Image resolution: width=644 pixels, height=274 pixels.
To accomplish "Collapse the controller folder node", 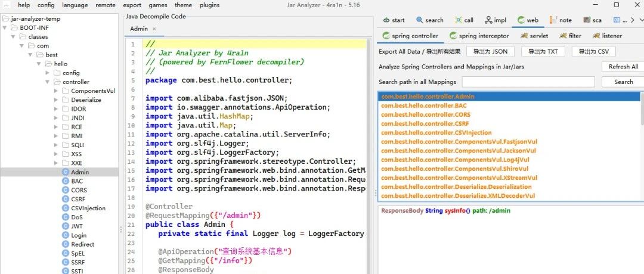I will coord(48,82).
